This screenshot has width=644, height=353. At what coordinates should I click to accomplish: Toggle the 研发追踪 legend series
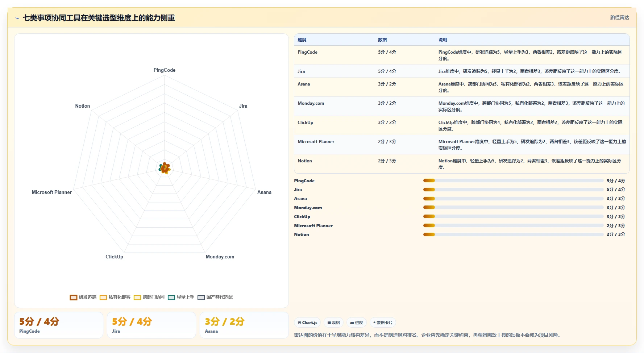pos(83,297)
